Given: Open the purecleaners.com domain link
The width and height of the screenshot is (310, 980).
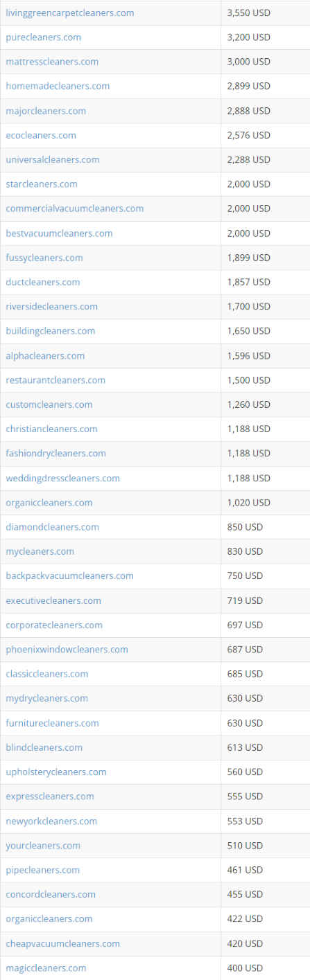Looking at the screenshot, I should (x=43, y=37).
